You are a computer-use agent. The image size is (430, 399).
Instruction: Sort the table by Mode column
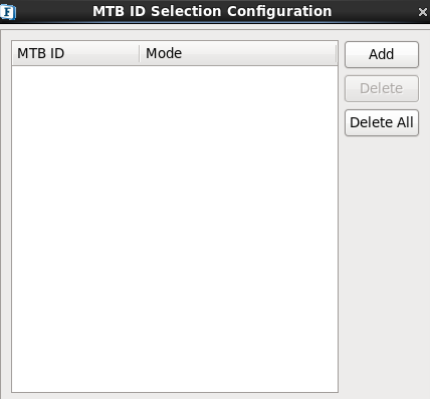(238, 53)
